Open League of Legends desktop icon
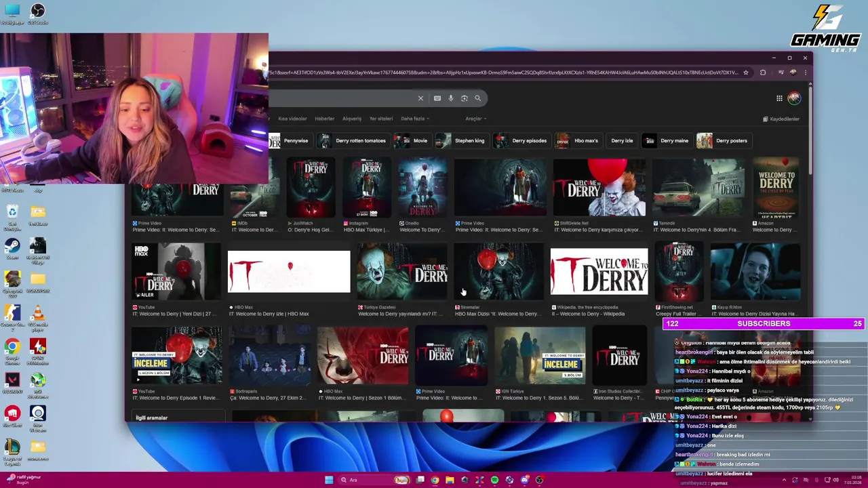The width and height of the screenshot is (868, 488). click(12, 451)
